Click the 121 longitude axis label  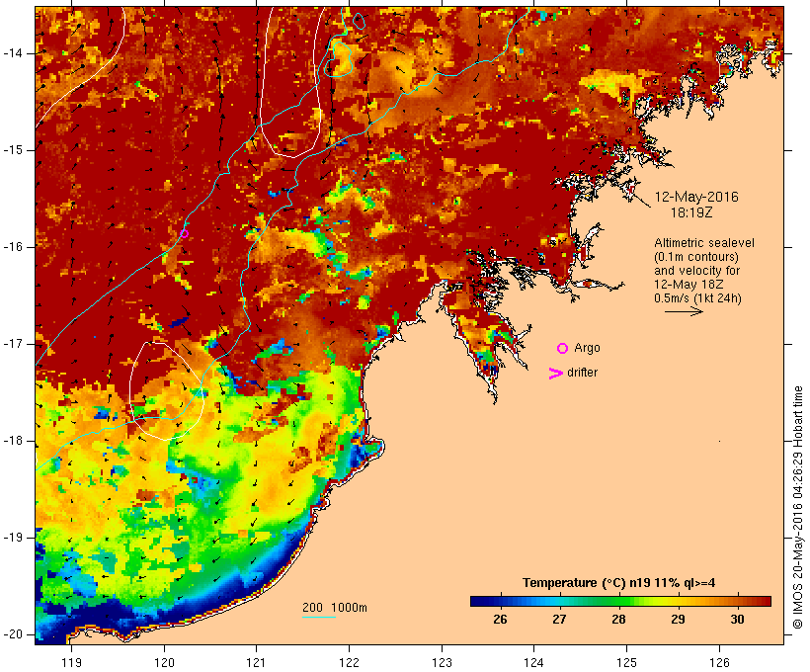(x=256, y=662)
